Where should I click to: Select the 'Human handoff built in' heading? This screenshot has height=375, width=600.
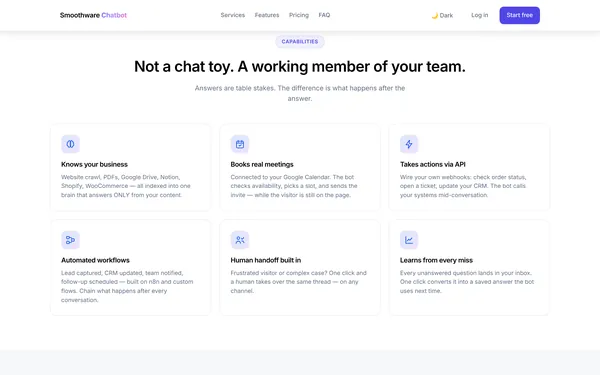[x=266, y=260]
